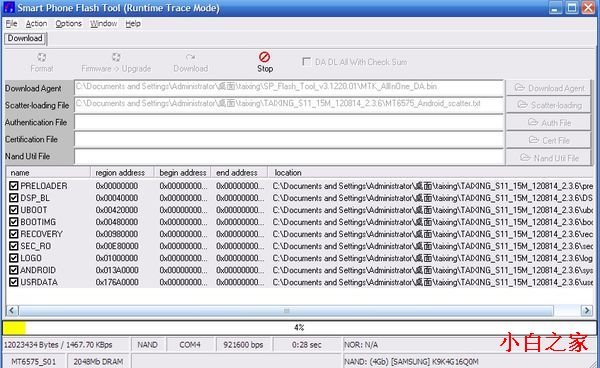
Task: Click the 2048Mb DRAM status entry
Action: coord(98,361)
